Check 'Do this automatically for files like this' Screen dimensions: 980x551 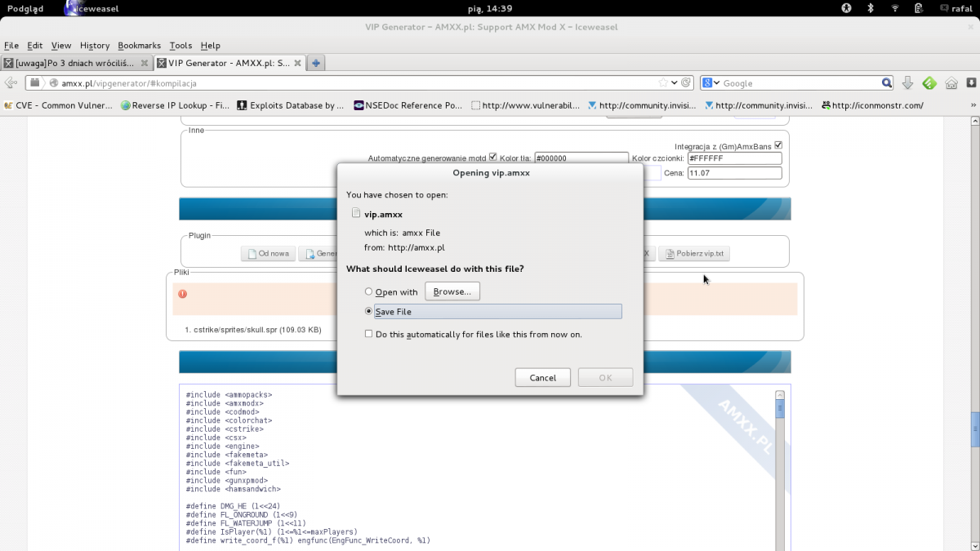[368, 334]
